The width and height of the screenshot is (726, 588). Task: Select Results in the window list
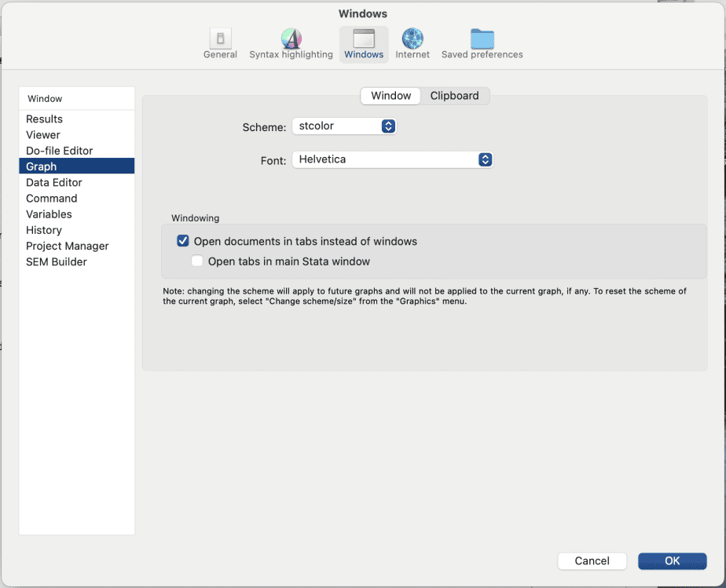(x=45, y=119)
